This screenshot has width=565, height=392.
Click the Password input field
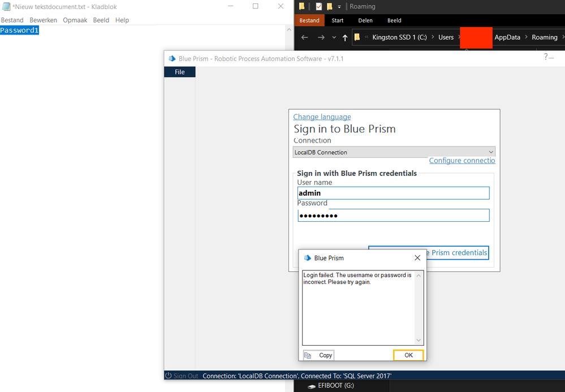[x=393, y=216]
